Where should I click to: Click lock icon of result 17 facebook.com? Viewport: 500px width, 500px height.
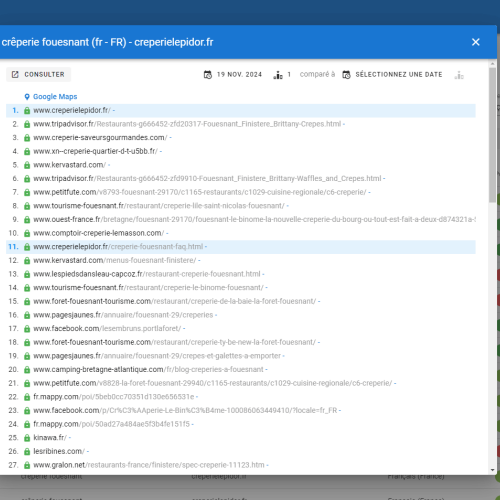pos(27,329)
